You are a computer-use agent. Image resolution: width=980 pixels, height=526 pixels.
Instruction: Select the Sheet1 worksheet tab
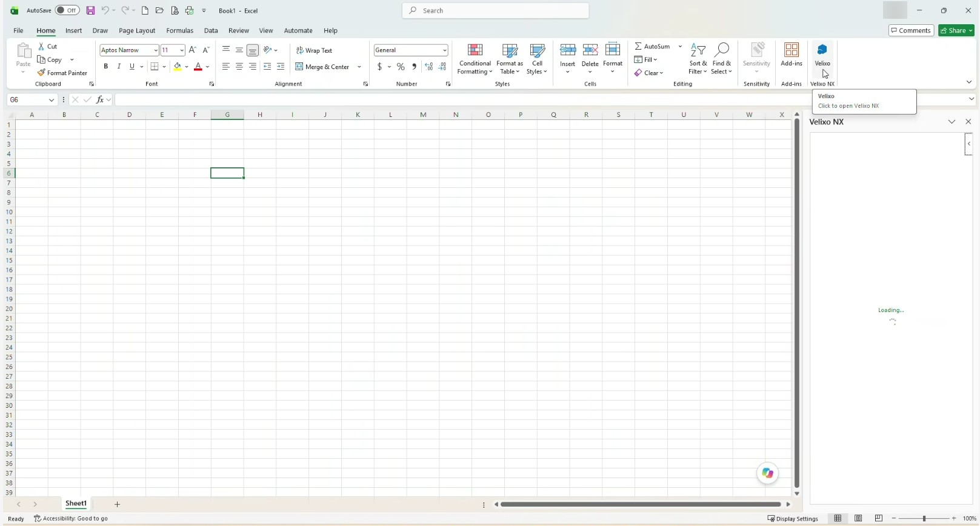point(76,504)
